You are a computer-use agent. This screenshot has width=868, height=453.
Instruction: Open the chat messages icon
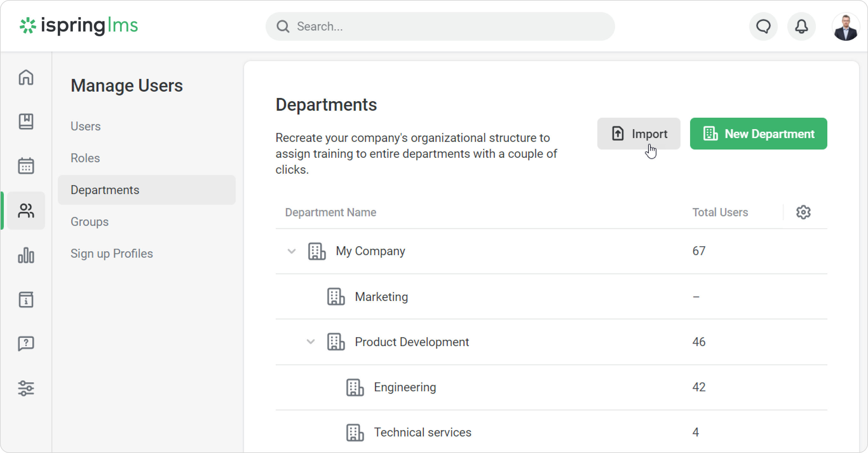[763, 26]
